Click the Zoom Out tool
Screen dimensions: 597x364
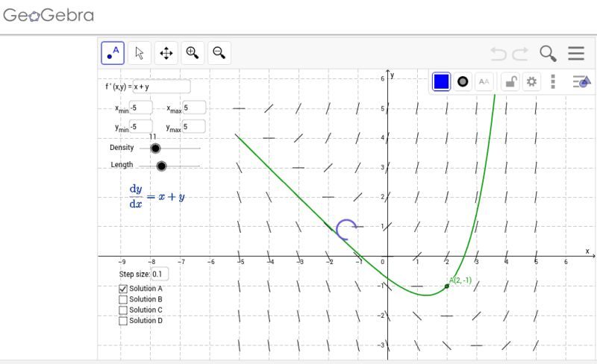(219, 53)
